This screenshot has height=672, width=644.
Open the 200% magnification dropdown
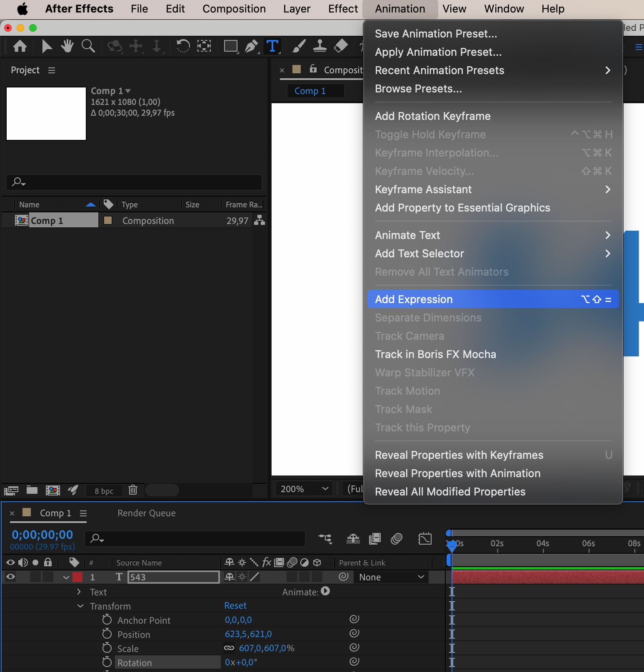[x=304, y=489]
